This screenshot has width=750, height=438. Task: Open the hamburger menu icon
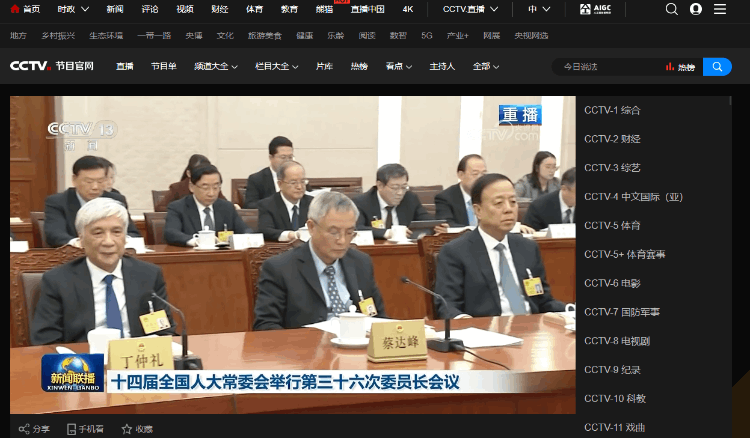[x=720, y=9]
